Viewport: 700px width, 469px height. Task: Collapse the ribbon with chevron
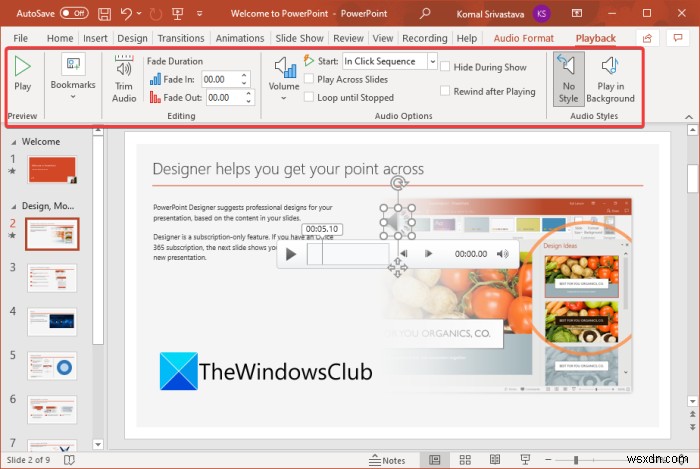(x=689, y=117)
